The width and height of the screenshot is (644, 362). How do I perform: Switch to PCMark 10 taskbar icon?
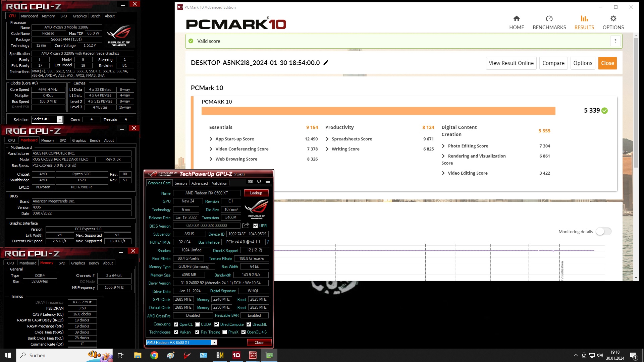(236, 355)
